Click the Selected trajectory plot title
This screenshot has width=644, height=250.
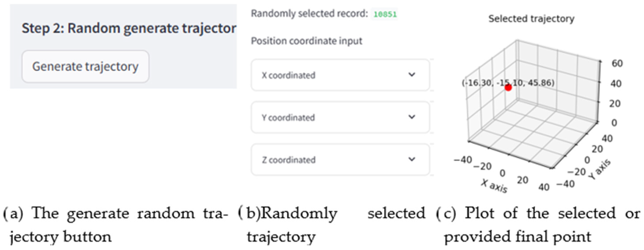[531, 19]
